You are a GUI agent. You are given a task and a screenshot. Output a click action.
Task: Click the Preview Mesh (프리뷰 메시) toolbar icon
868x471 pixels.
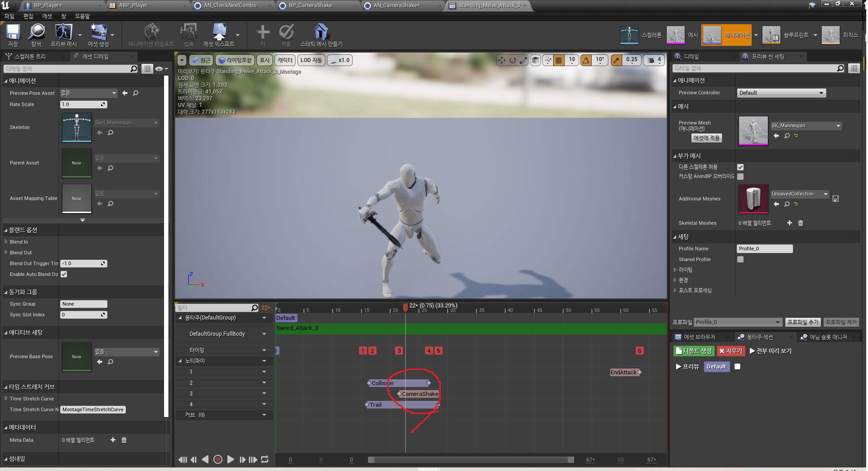[x=63, y=35]
